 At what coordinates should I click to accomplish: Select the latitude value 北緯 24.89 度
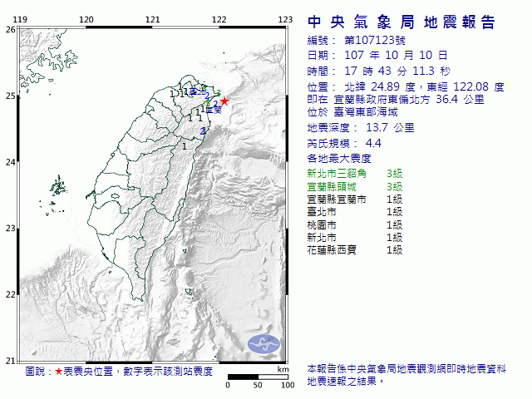point(380,86)
